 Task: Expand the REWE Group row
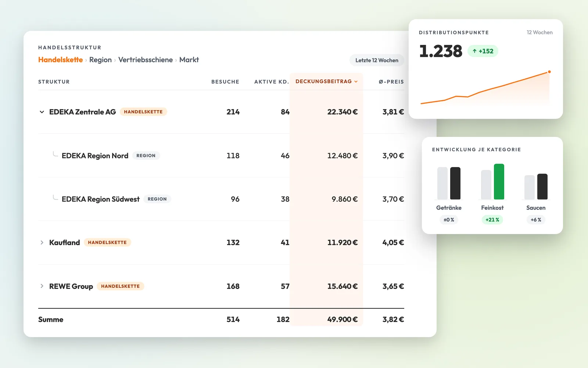point(42,286)
